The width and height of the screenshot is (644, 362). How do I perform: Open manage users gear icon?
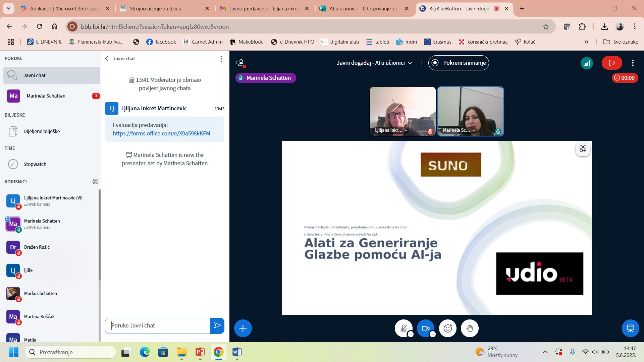point(95,181)
